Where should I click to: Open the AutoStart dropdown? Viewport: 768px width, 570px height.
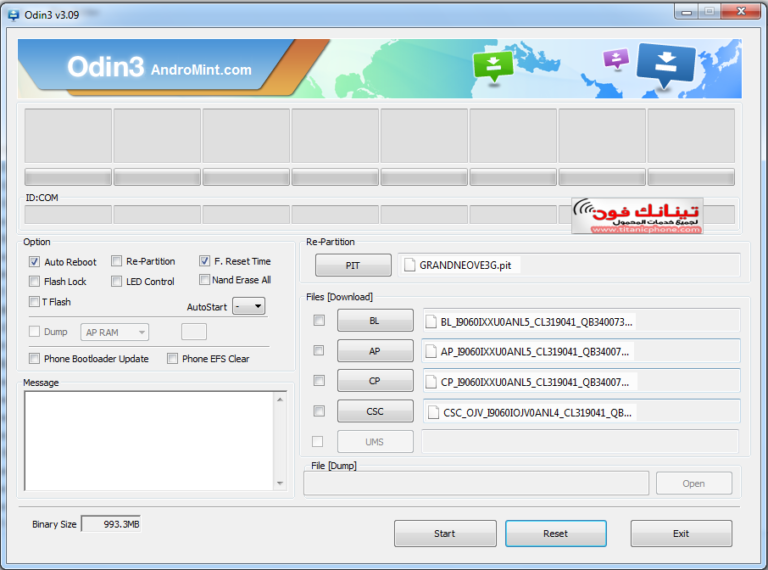coord(249,306)
